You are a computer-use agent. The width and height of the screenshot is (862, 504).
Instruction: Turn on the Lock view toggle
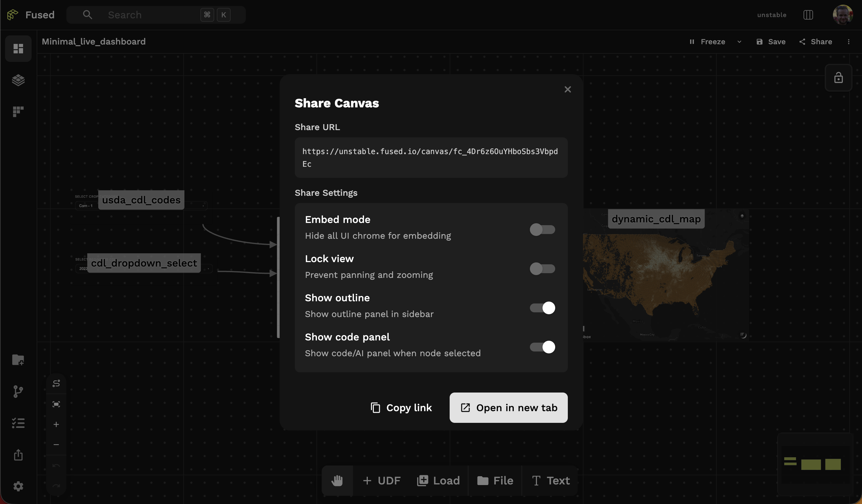[x=542, y=269]
